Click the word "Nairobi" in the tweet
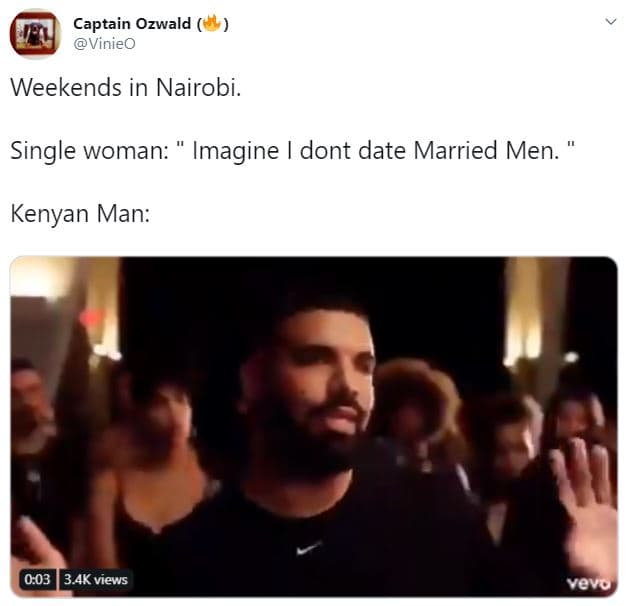 196,87
